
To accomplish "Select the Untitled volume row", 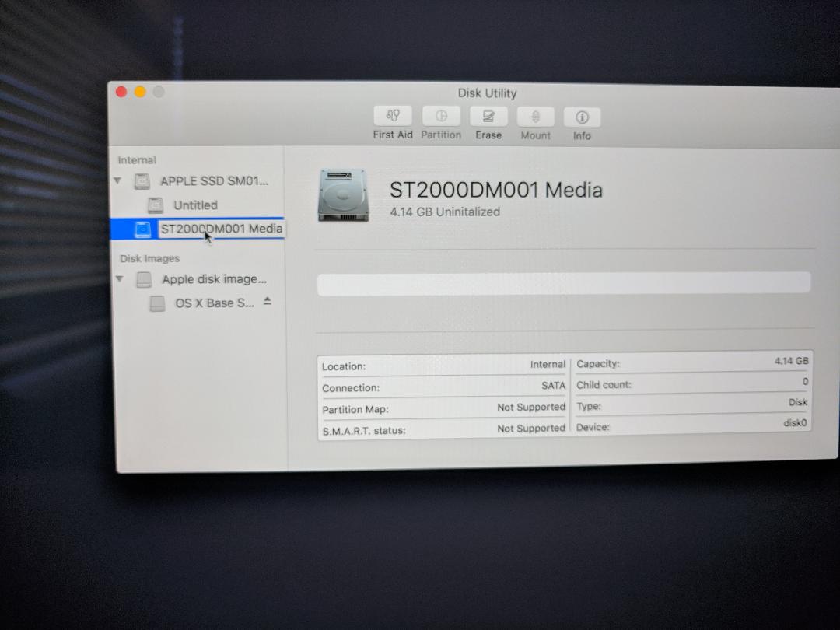I will click(197, 205).
